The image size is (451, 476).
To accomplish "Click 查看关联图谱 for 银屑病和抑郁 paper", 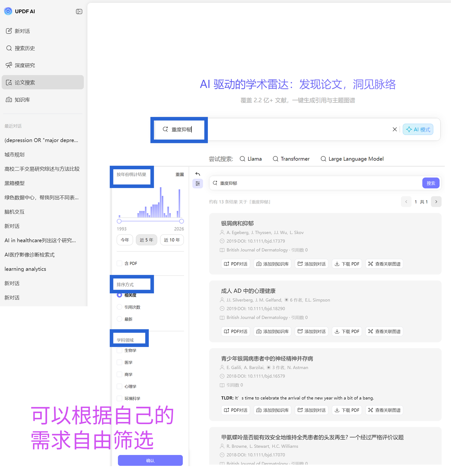I will 384,264.
